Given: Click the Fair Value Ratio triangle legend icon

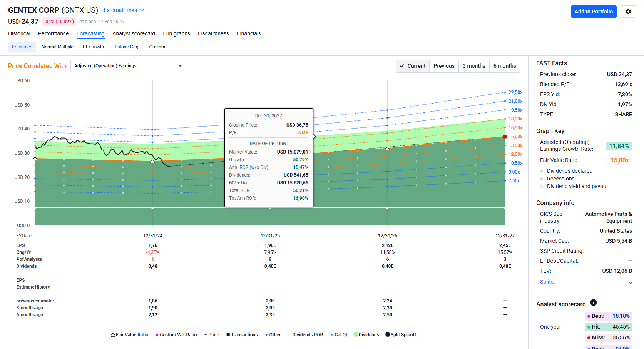Looking at the screenshot, I should point(113,335).
